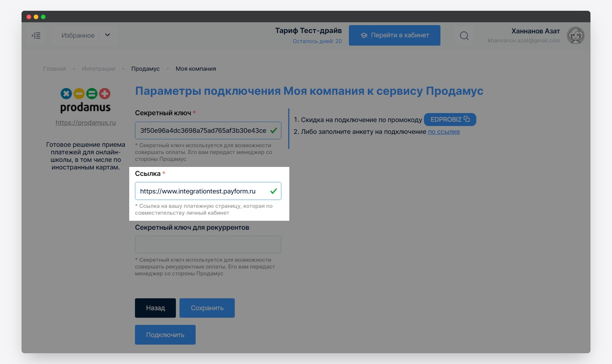
Task: Expand the Избранное dropdown chevron
Action: tap(107, 35)
